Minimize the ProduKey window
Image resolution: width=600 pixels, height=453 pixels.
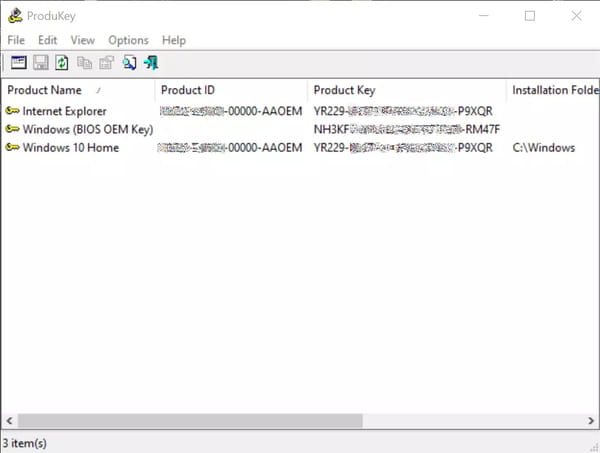[x=484, y=16]
